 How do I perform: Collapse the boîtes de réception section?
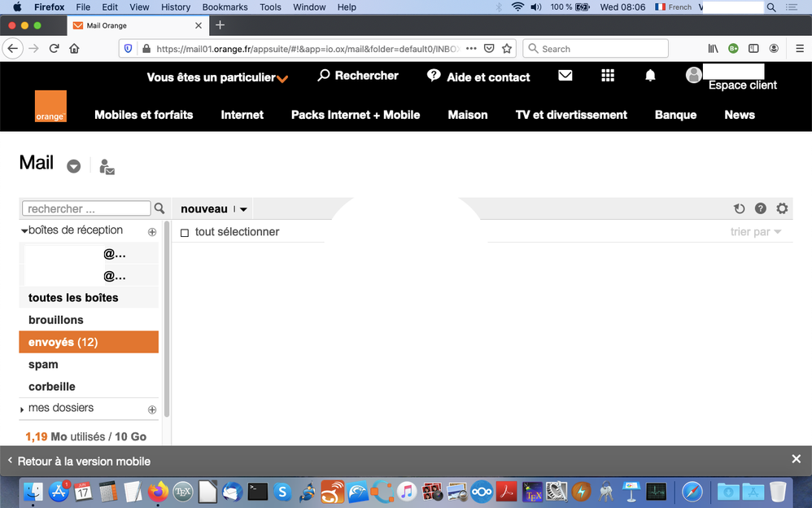click(x=24, y=230)
